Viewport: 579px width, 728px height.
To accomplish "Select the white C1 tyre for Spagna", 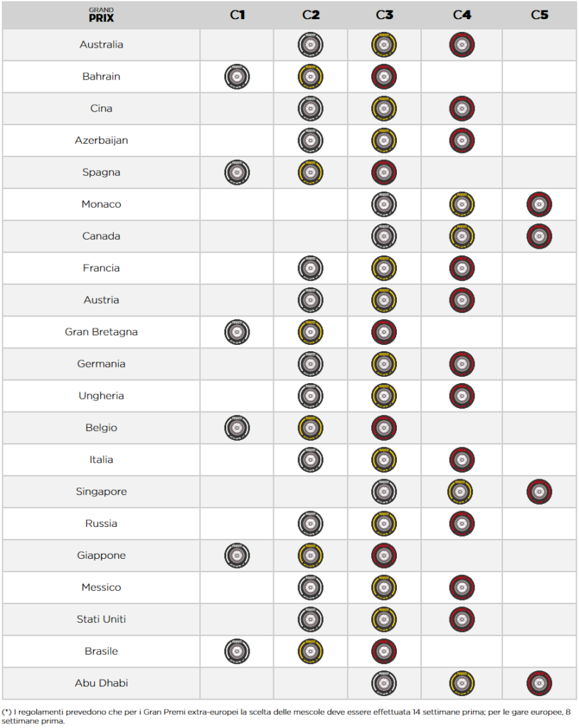I will 237,173.
